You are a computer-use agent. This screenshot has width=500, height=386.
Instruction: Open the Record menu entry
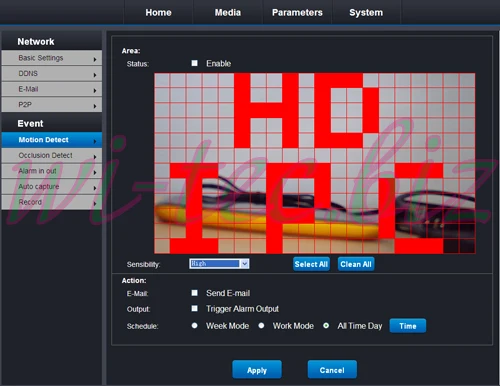(x=52, y=202)
